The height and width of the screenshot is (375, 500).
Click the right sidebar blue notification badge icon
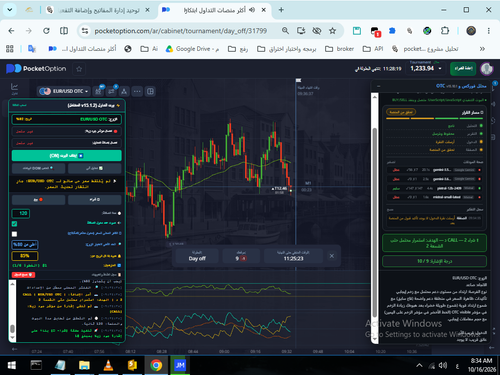tap(495, 83)
